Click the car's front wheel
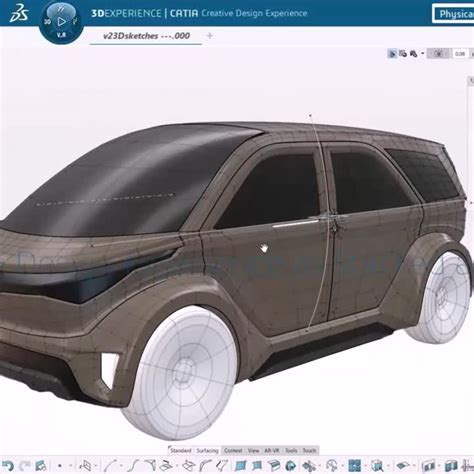The width and height of the screenshot is (474, 474). [182, 373]
